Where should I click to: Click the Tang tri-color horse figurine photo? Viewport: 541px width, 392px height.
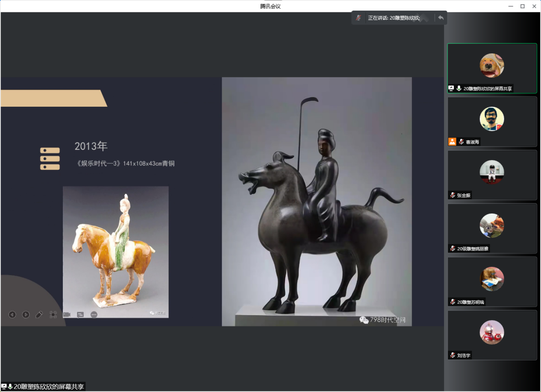(115, 252)
